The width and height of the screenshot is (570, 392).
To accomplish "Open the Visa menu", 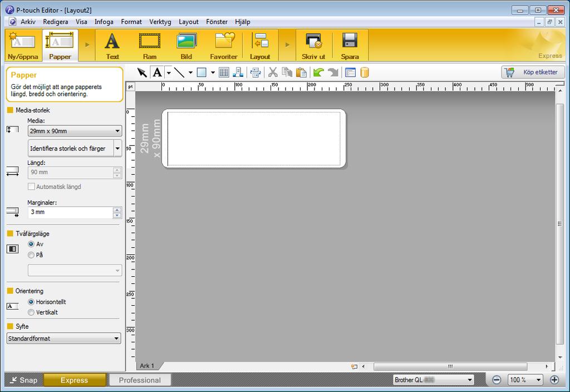I will click(x=81, y=22).
